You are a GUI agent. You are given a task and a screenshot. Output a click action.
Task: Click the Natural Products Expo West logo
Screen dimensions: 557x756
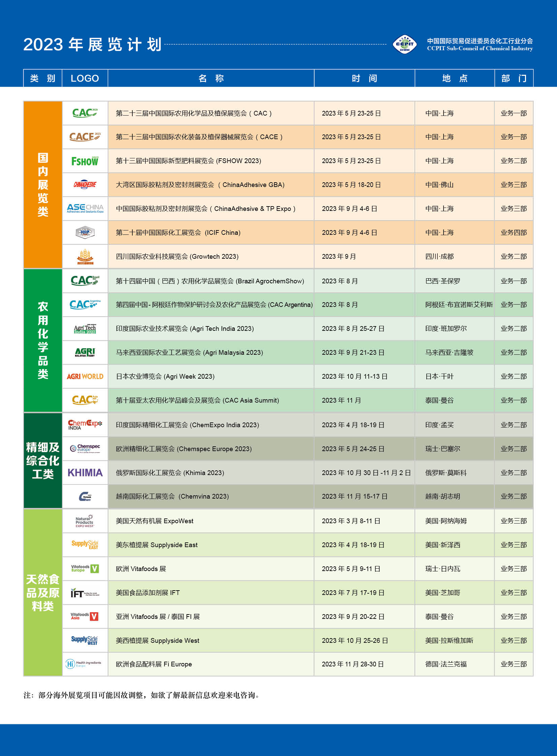click(x=85, y=521)
